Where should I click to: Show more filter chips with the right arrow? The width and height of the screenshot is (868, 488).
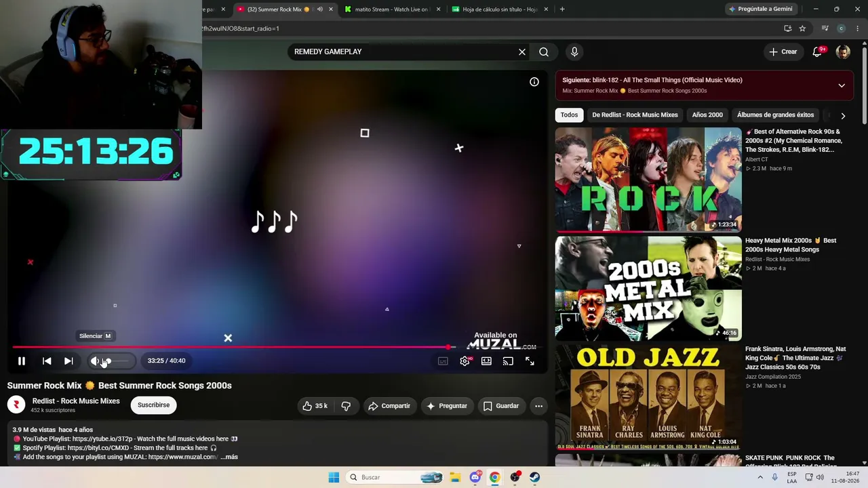tap(843, 116)
